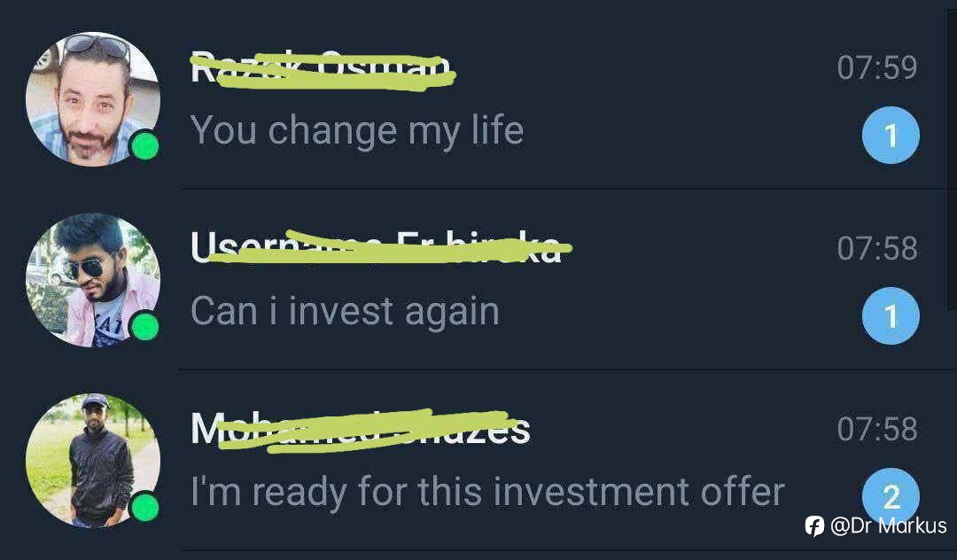The image size is (957, 560).
Task: Open the bearded man with sunglasses avatar
Action: 93,99
